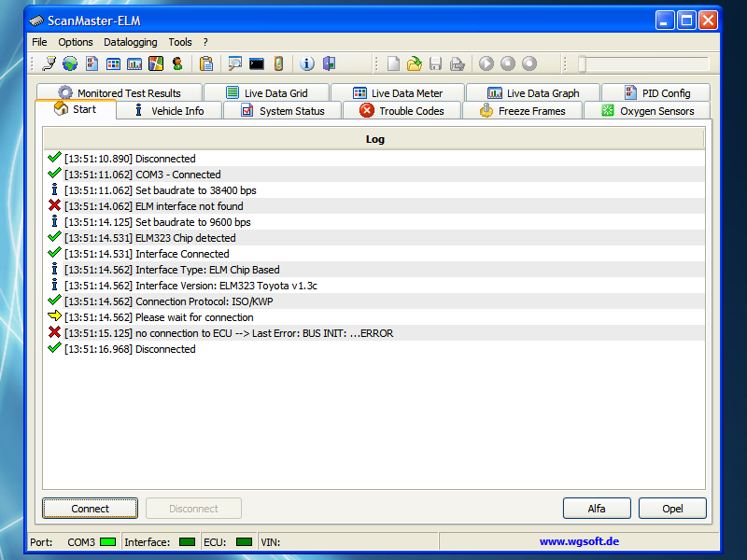Open the Options menu
Image resolution: width=747 pixels, height=560 pixels.
(76, 42)
